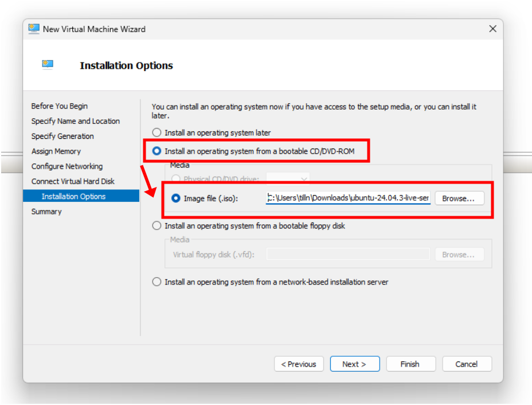Browse for a virtual floppy disk file
This screenshot has width=532, height=405.
point(459,255)
